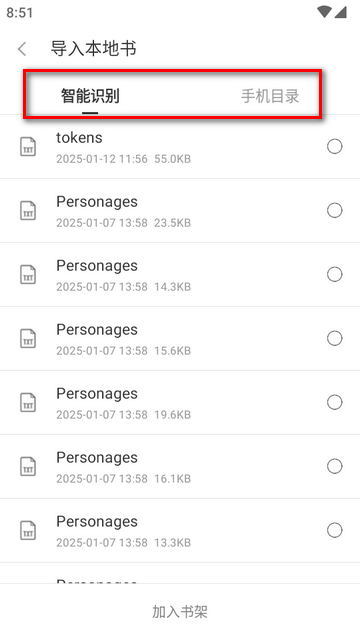Select radio button for 19.6KB Personages

pyautogui.click(x=335, y=402)
